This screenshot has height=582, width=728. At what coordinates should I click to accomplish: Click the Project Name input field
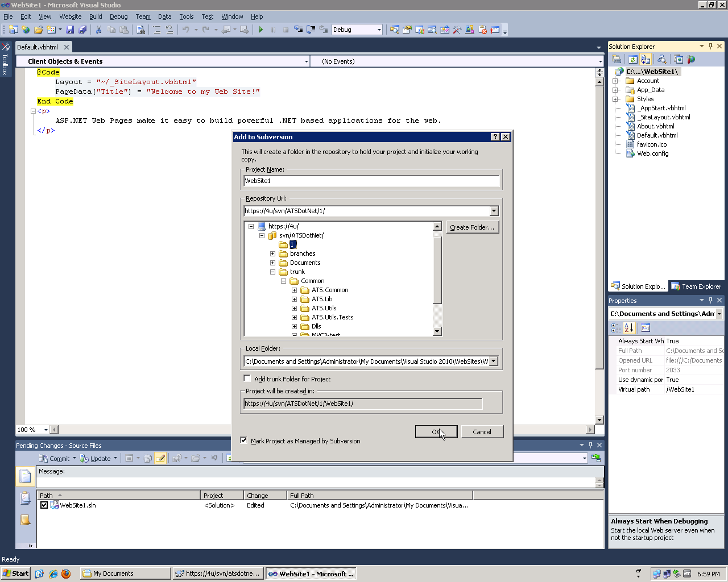(x=371, y=181)
